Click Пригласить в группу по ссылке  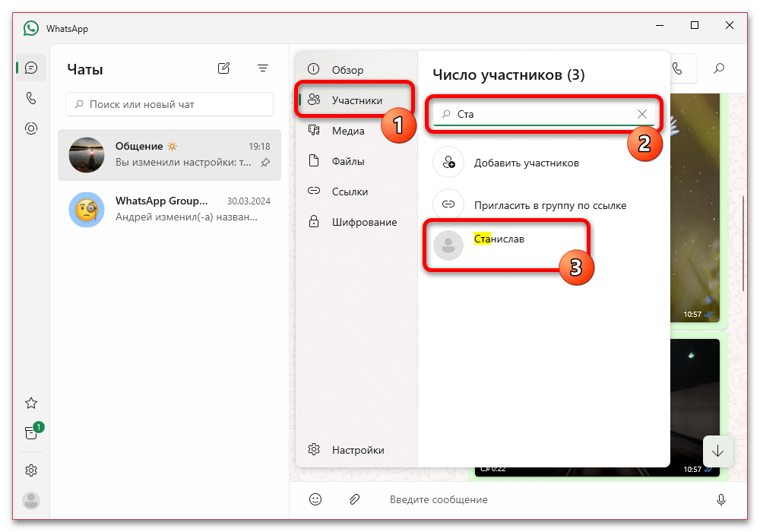pos(544,205)
